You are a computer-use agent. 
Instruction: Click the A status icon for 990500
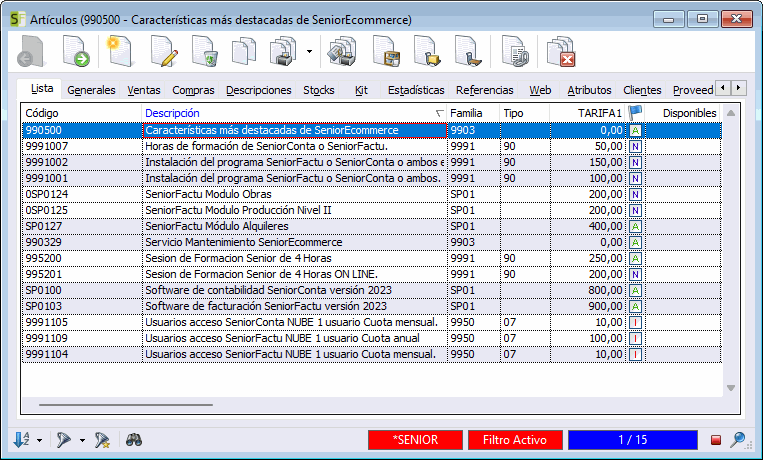(635, 130)
